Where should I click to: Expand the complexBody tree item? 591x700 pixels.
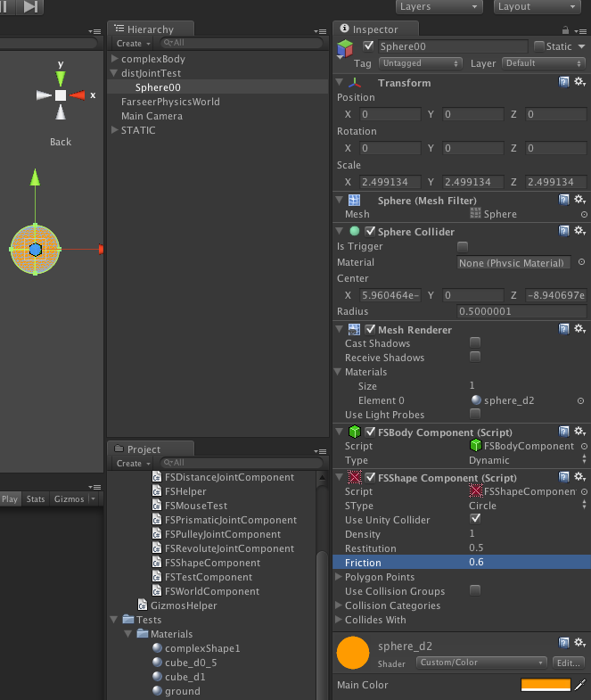(114, 59)
